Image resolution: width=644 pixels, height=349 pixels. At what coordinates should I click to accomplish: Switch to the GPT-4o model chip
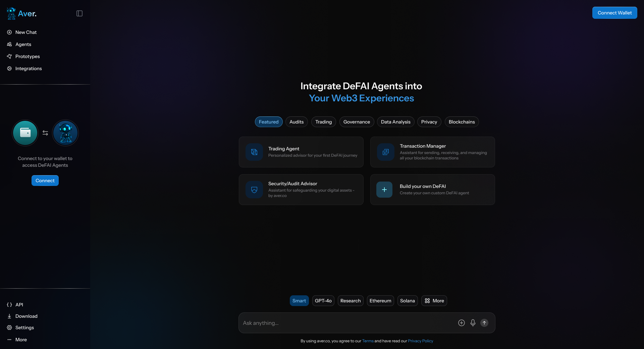point(323,301)
